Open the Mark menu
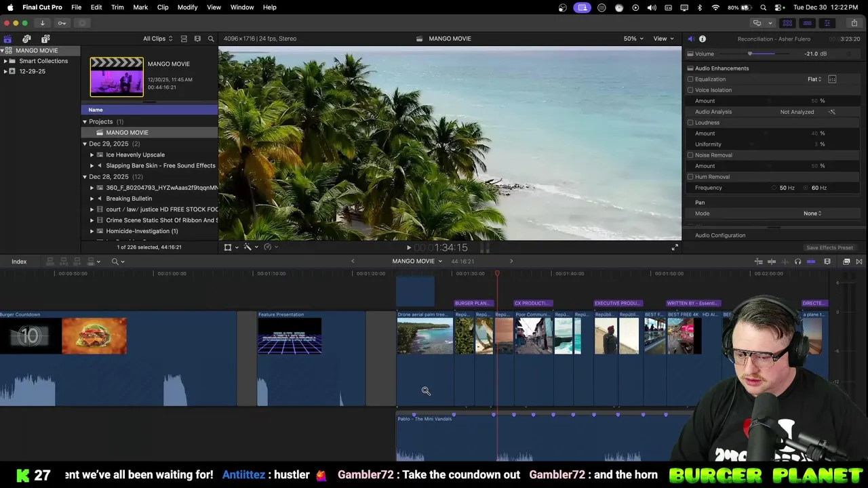868x488 pixels. pyautogui.click(x=140, y=7)
